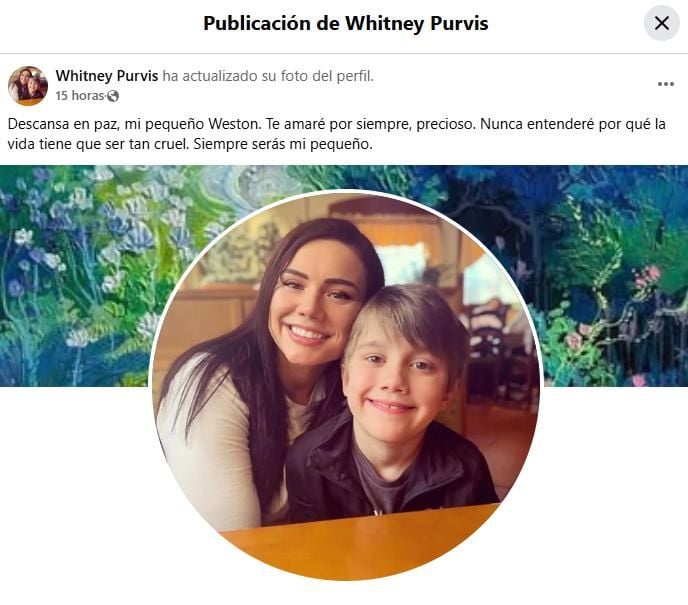Click the post text starting 'Descansa en paz'
688x605 pixels.
pyautogui.click(x=337, y=134)
